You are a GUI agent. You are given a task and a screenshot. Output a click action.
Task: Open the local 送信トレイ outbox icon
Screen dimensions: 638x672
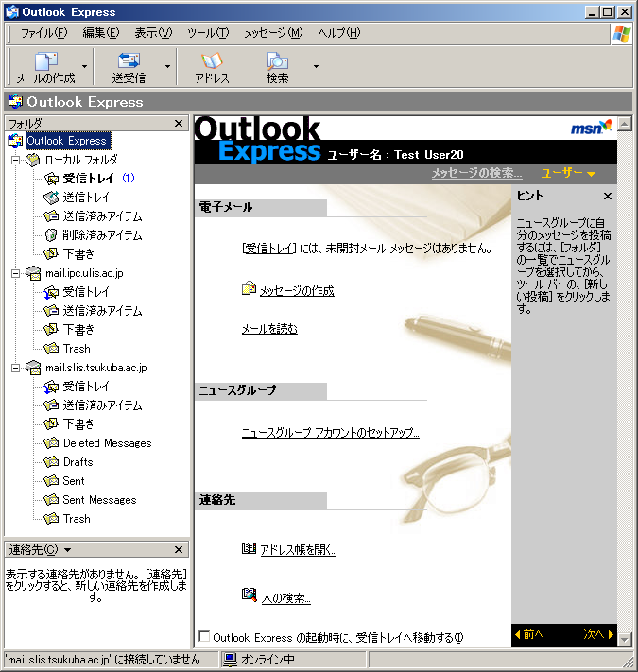(51, 198)
